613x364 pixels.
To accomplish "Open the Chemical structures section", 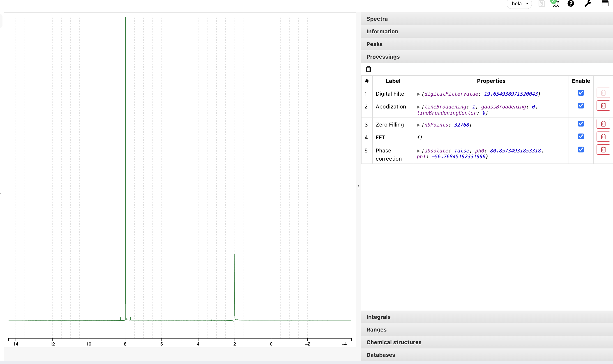I will pyautogui.click(x=394, y=342).
